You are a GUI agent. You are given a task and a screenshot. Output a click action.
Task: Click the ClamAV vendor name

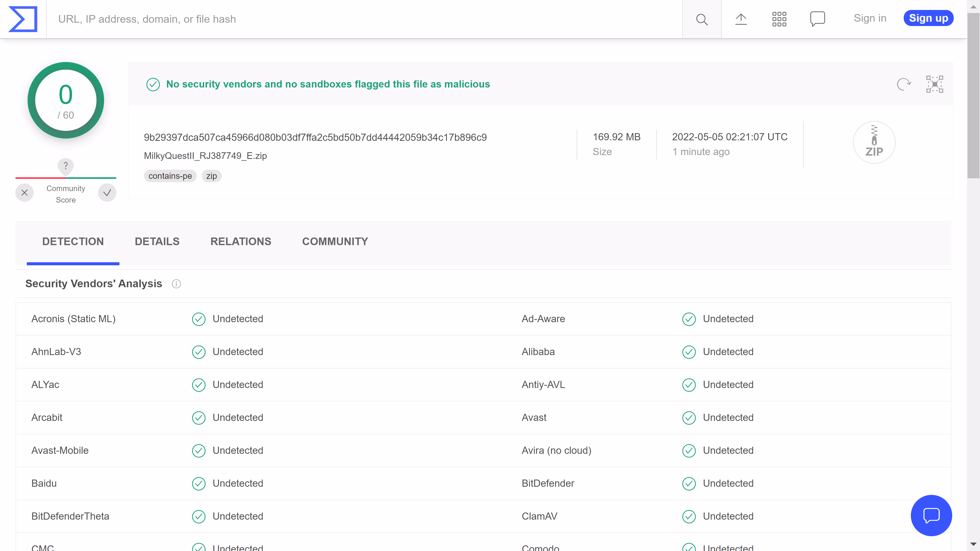[540, 516]
